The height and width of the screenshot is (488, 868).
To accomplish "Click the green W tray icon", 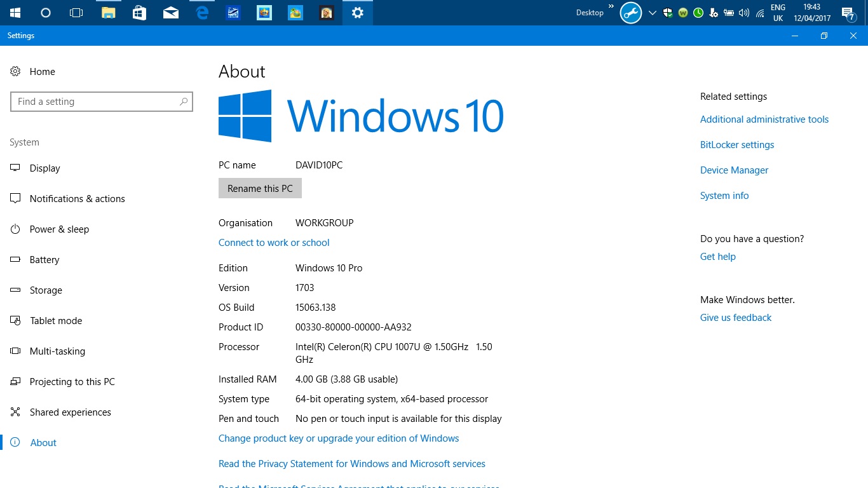I will pos(683,13).
